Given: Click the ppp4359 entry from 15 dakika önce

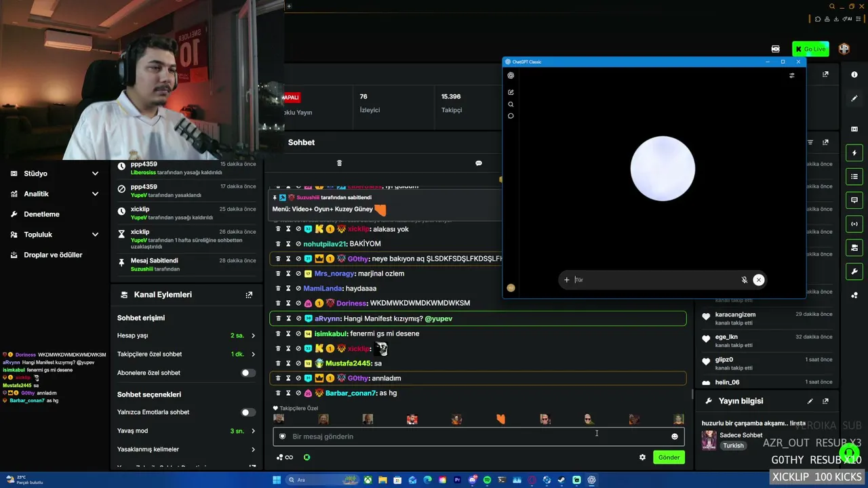Looking at the screenshot, I should pyautogui.click(x=186, y=168).
